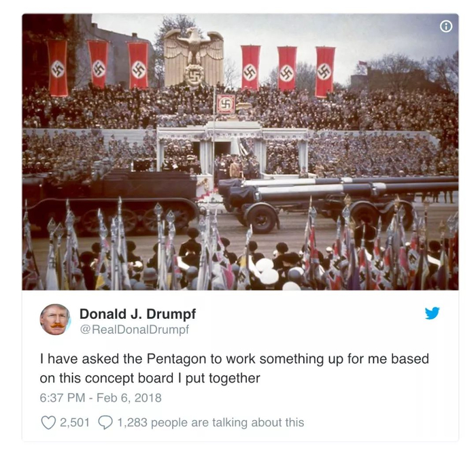This screenshot has height=463, width=476.
Task: Select the Feb 6, 2018 date text
Action: click(129, 398)
